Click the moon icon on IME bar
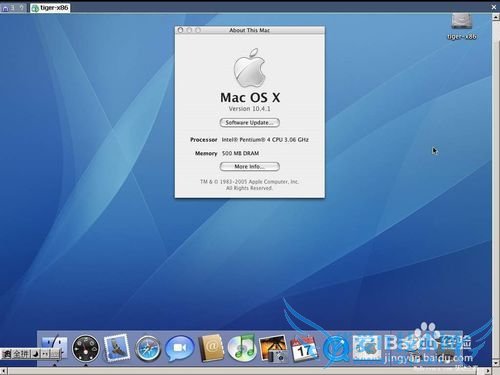The width and height of the screenshot is (500, 375). (36, 354)
